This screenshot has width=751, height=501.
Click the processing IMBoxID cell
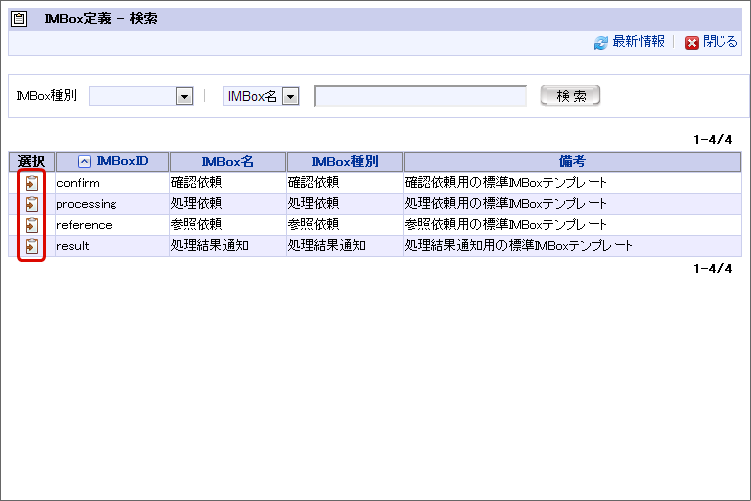[86, 204]
